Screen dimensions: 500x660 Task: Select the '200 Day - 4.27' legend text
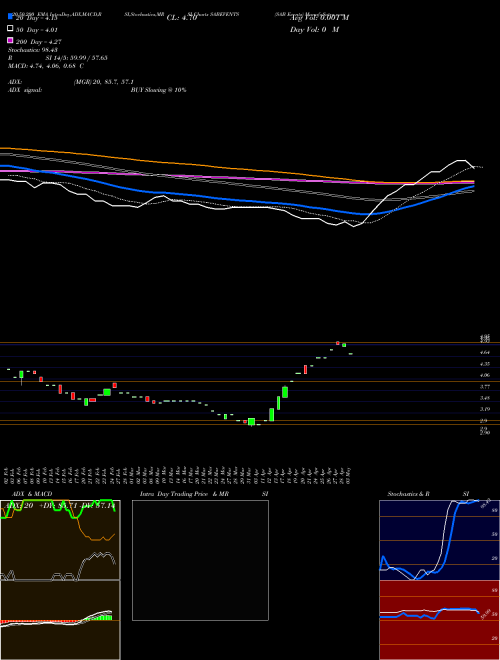38,42
